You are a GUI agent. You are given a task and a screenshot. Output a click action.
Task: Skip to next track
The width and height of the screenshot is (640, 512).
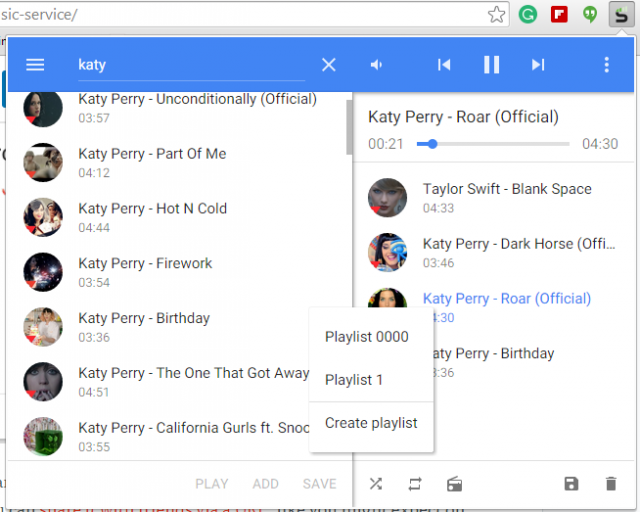click(x=538, y=65)
